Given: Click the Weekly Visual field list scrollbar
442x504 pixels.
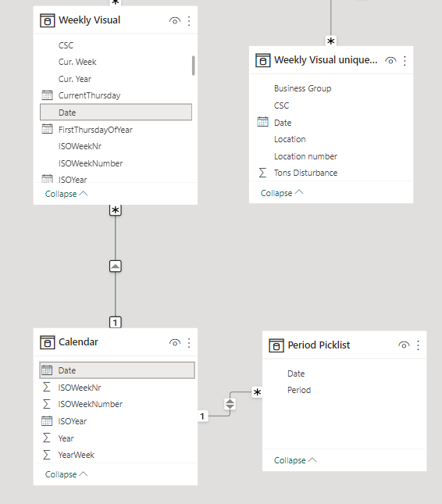Looking at the screenshot, I should (x=194, y=66).
